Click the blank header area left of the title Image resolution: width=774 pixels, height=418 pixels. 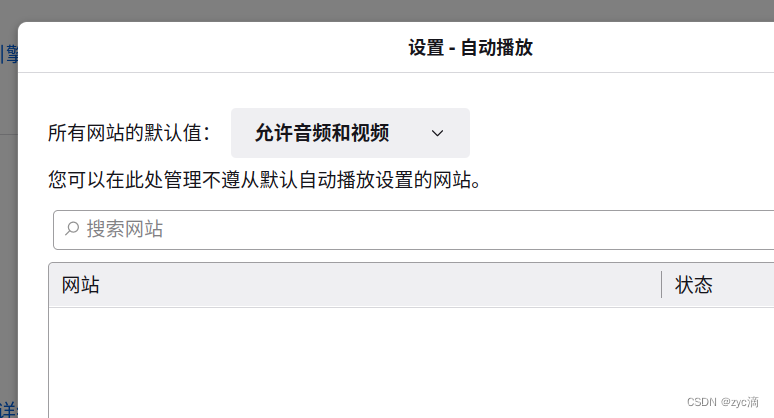(x=212, y=47)
